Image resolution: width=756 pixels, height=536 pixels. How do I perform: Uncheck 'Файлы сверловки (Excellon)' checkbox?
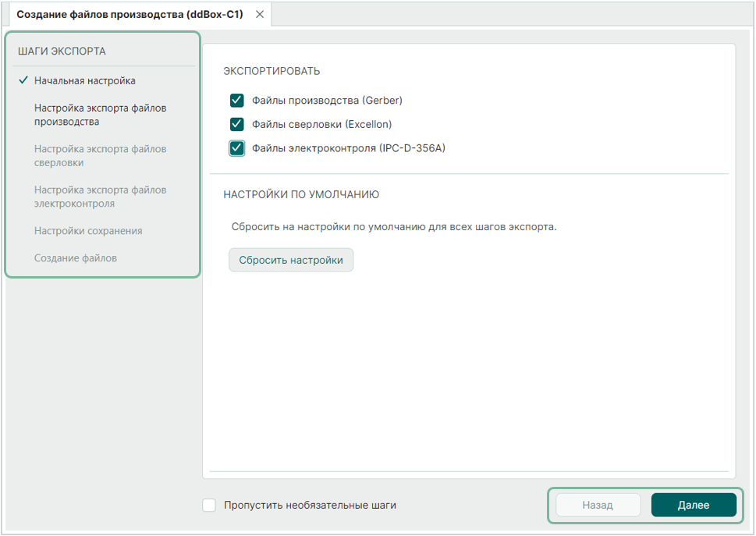tap(236, 124)
